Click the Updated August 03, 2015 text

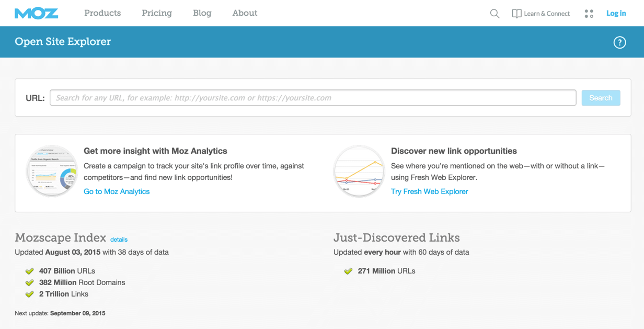[91, 252]
